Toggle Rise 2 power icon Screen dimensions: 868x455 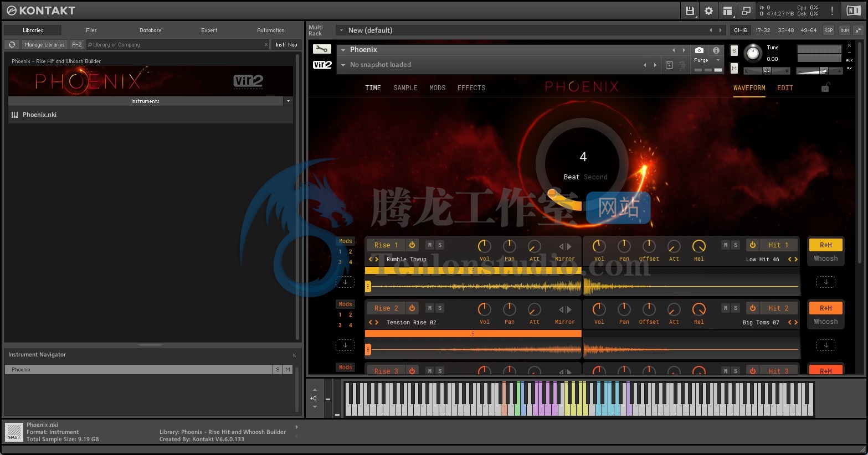click(412, 308)
